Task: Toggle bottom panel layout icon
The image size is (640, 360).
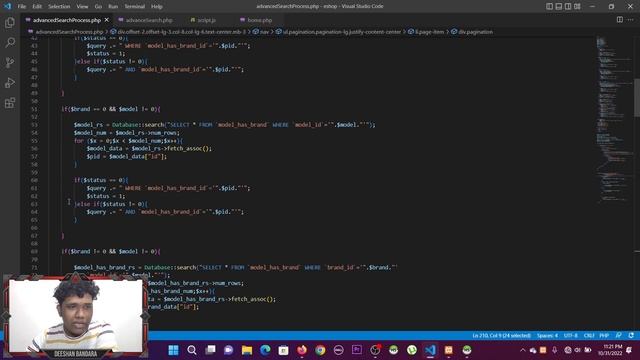Action: click(559, 6)
